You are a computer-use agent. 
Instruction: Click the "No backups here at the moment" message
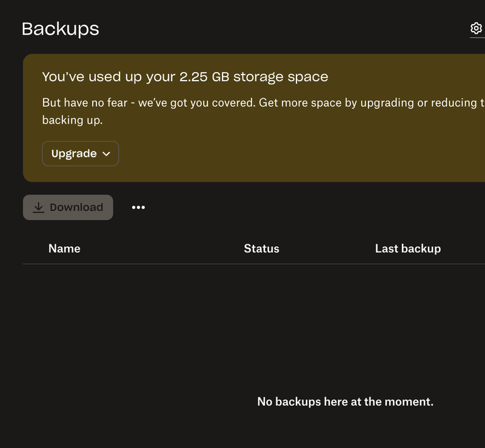point(345,401)
